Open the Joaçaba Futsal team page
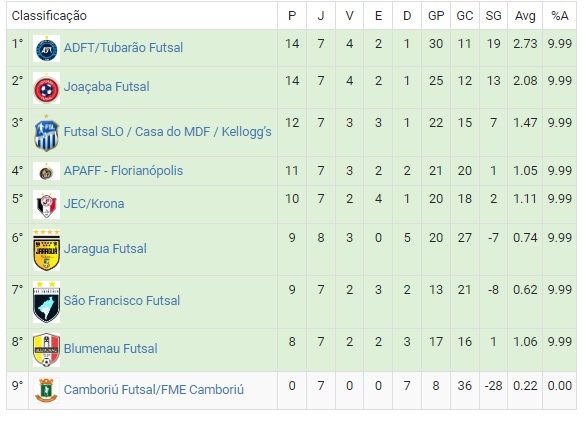 coord(106,87)
